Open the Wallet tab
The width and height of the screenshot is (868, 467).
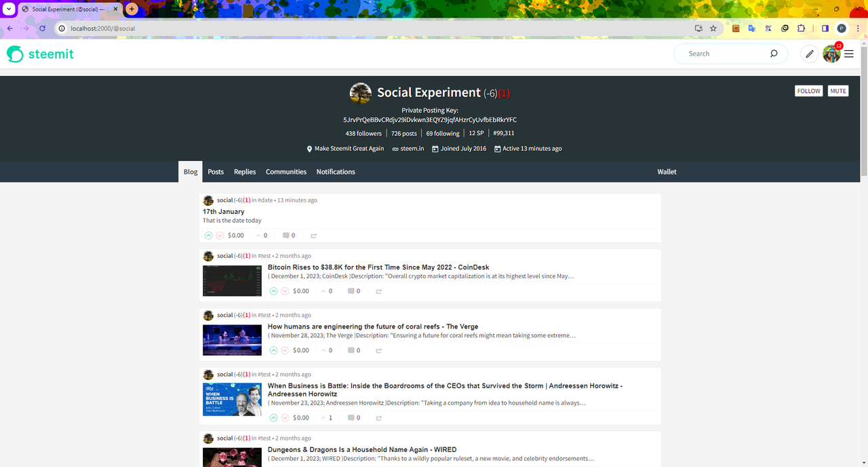pyautogui.click(x=667, y=172)
